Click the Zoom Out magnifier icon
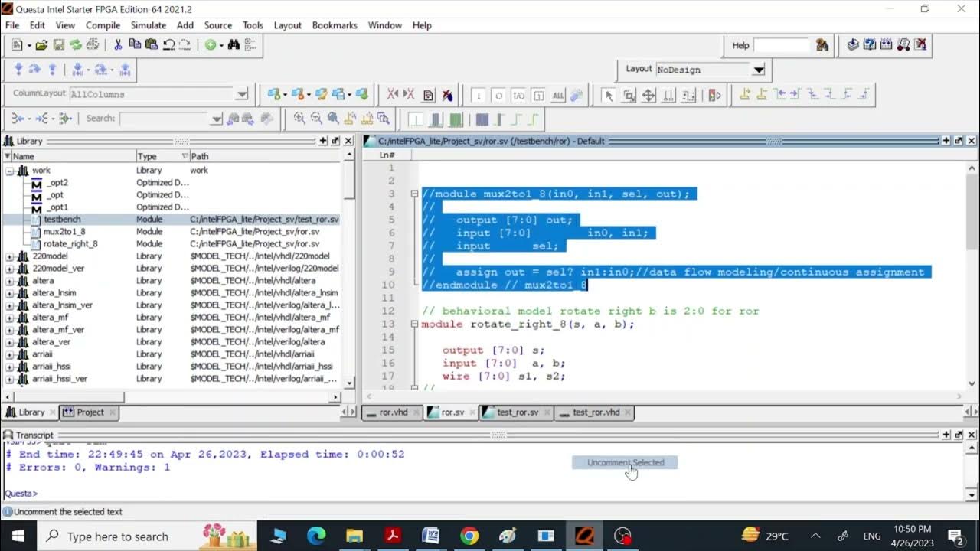Viewport: 980px width, 551px height. 316,118
